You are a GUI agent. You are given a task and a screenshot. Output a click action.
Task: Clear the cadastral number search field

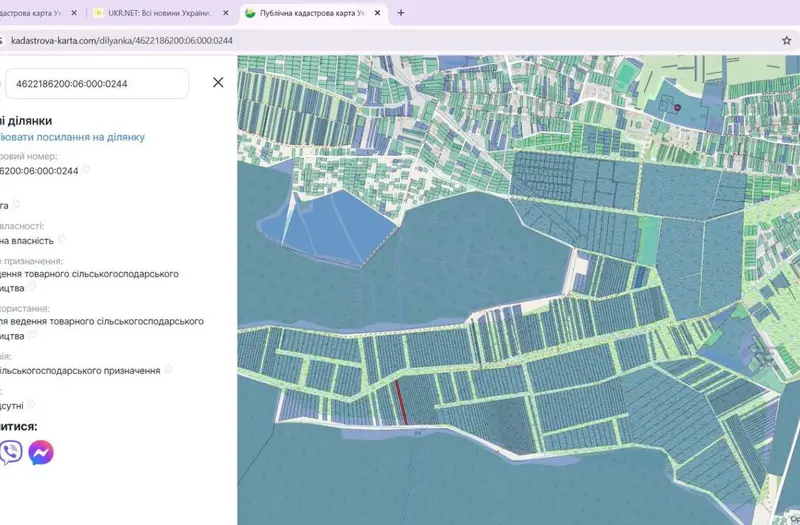point(218,82)
